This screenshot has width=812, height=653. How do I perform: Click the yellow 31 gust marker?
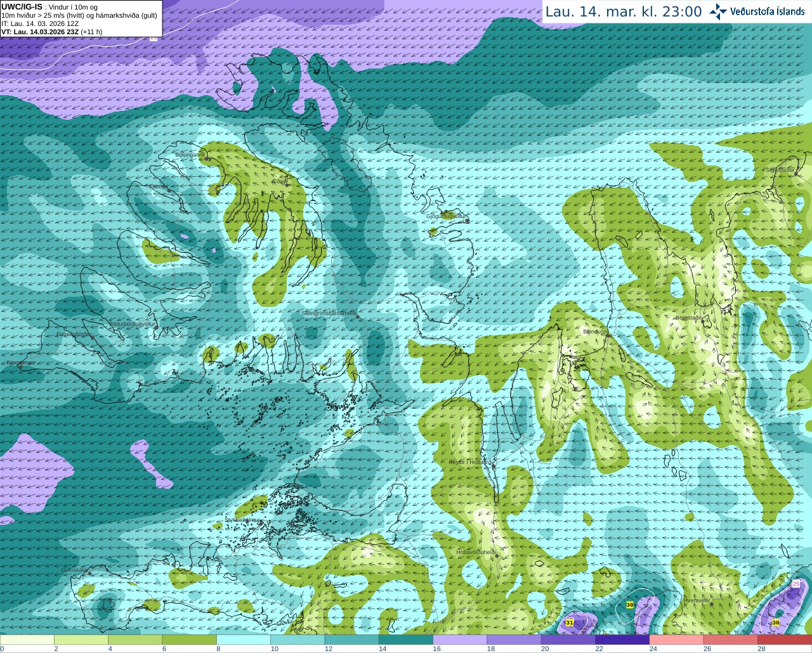[570, 623]
